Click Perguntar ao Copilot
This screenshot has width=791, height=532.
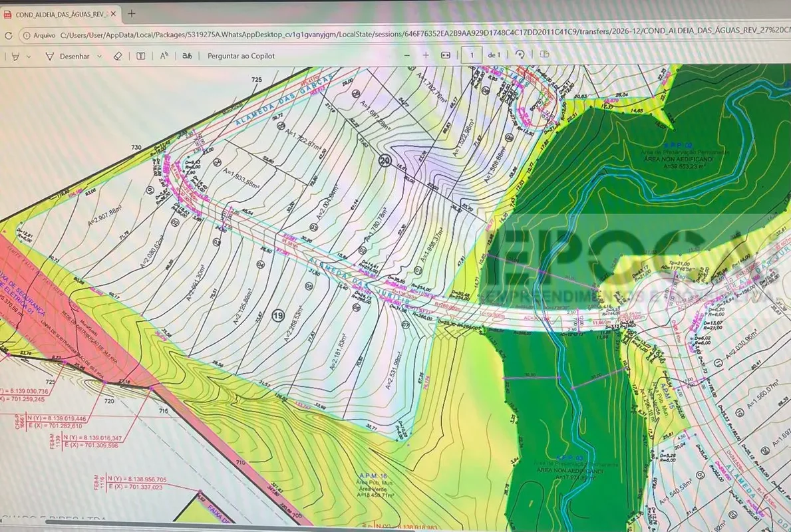pos(241,56)
